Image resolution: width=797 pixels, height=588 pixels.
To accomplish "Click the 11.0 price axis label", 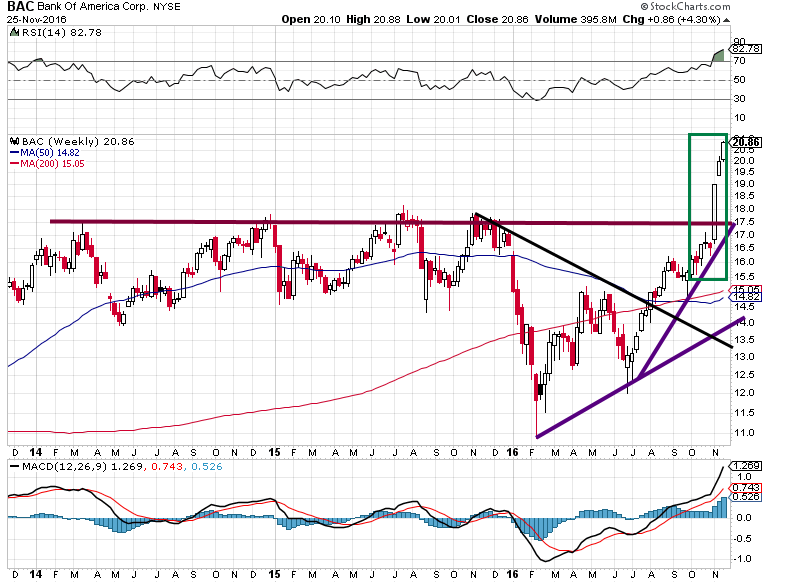I will pos(744,433).
